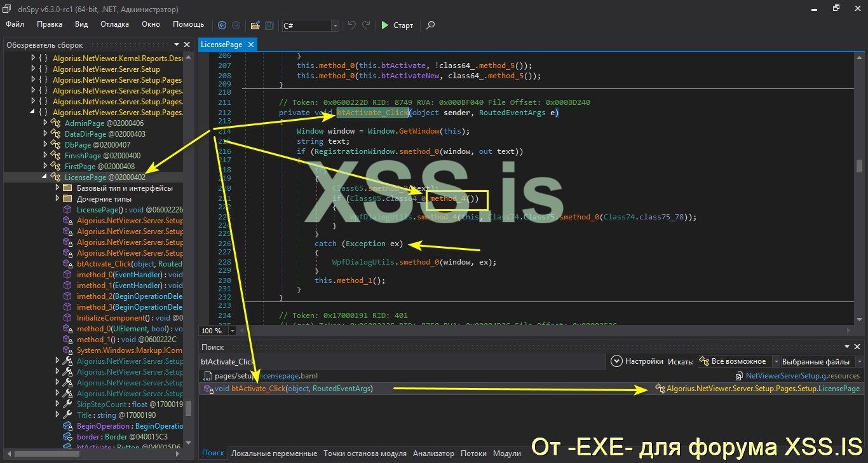Select the void btActivate_Click search result
This screenshot has height=463, width=868.
pos(530,388)
